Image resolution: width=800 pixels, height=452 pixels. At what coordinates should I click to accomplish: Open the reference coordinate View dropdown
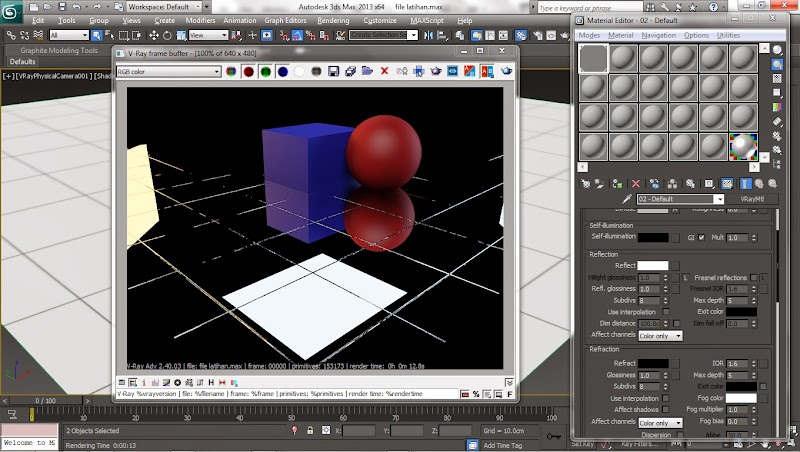point(208,35)
